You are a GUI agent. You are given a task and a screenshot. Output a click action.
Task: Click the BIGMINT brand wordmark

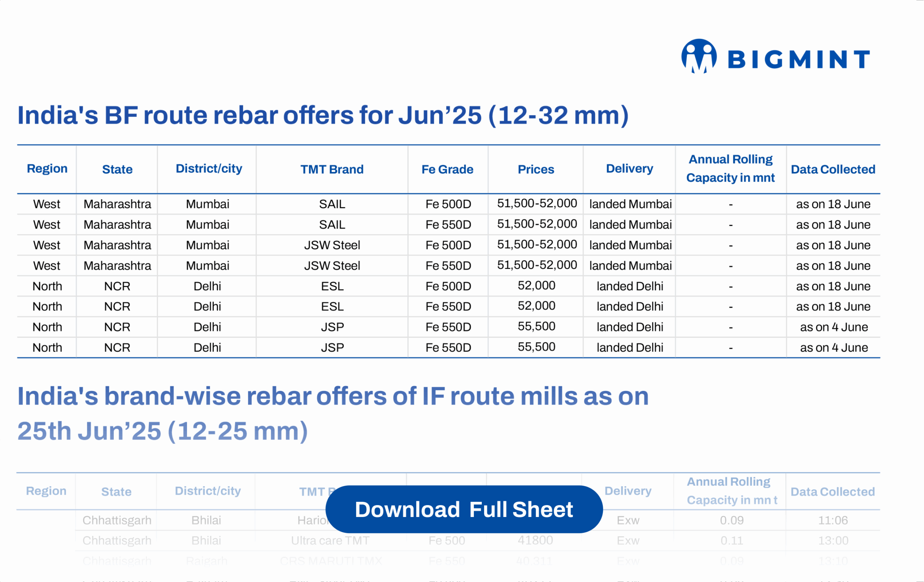(x=798, y=60)
